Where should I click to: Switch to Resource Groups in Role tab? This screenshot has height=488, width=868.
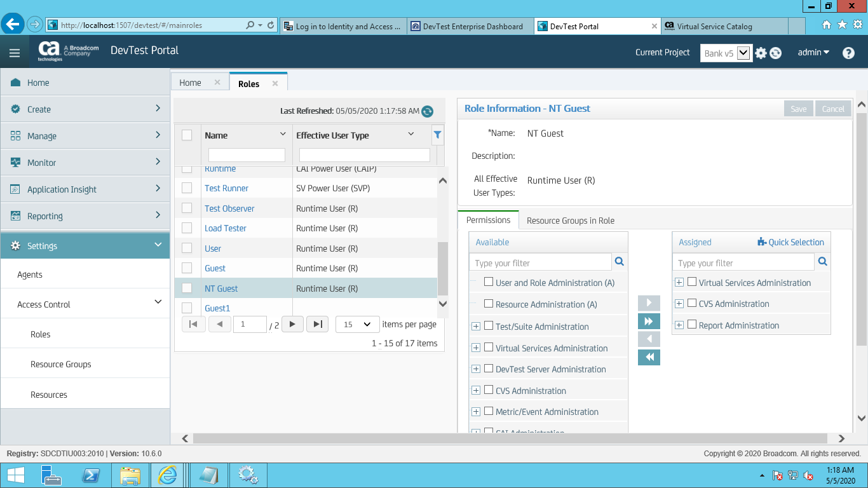570,220
